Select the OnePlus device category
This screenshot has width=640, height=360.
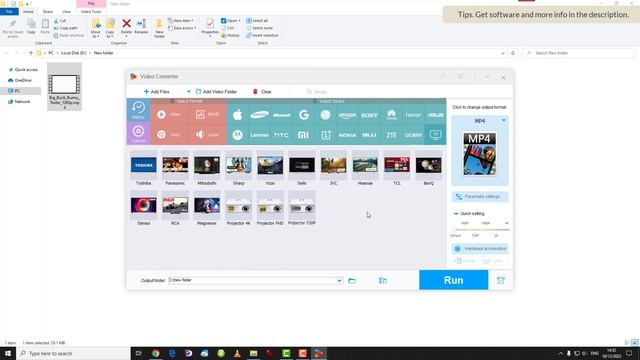[326, 135]
